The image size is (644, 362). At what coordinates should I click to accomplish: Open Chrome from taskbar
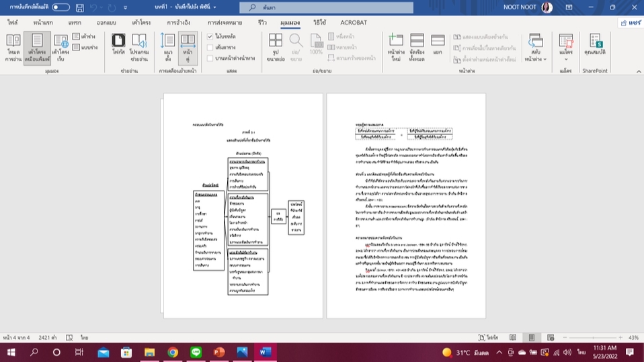[173, 352]
